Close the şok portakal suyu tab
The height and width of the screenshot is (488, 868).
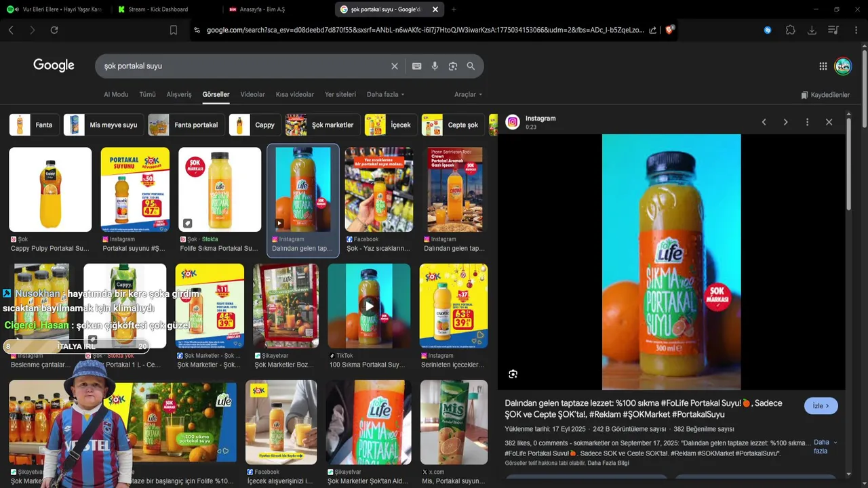pyautogui.click(x=435, y=9)
